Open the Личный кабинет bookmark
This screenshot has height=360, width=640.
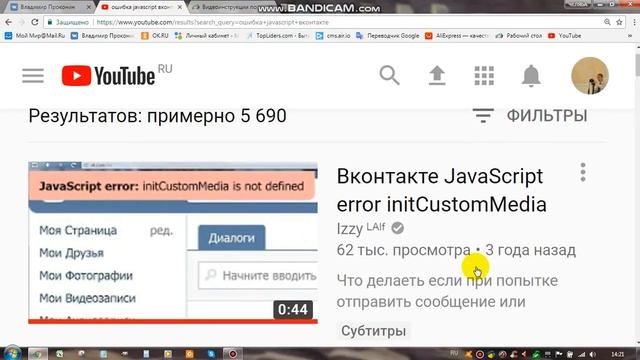click(207, 36)
